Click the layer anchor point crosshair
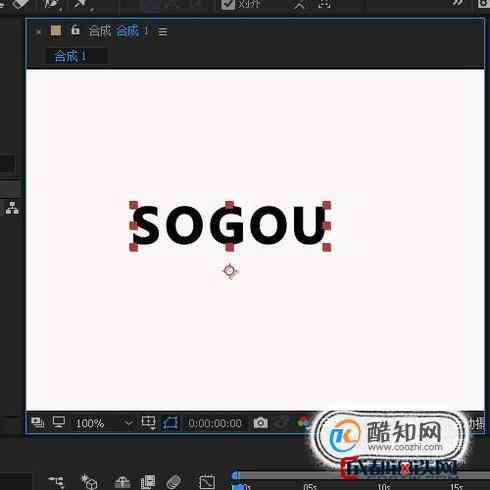This screenshot has width=490, height=490. pos(230,271)
